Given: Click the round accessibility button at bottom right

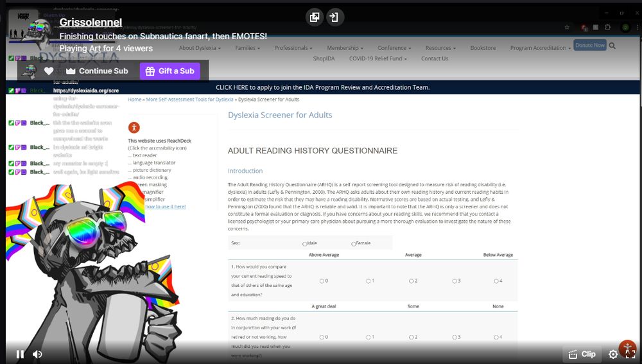Looking at the screenshot, I should (627, 347).
